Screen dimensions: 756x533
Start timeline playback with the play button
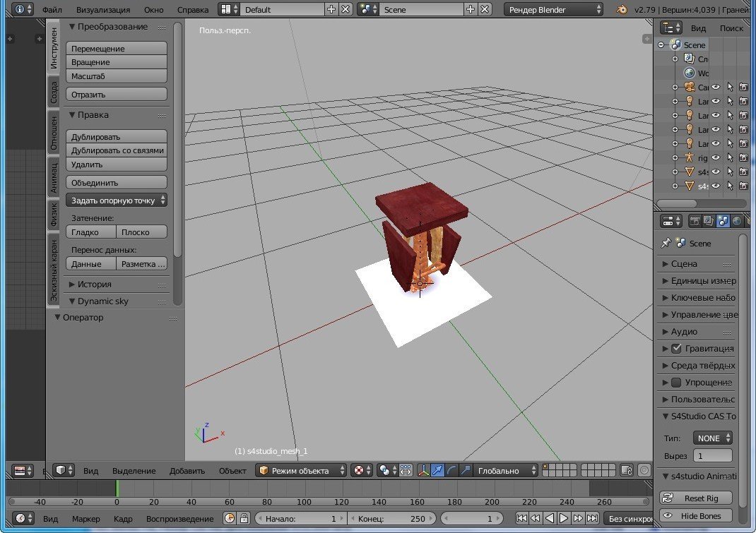click(x=564, y=519)
